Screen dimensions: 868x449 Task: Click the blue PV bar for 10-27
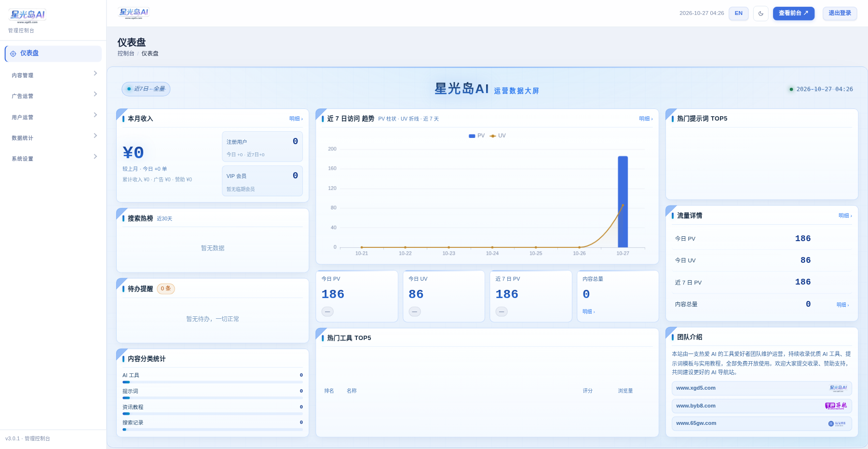[x=623, y=202]
